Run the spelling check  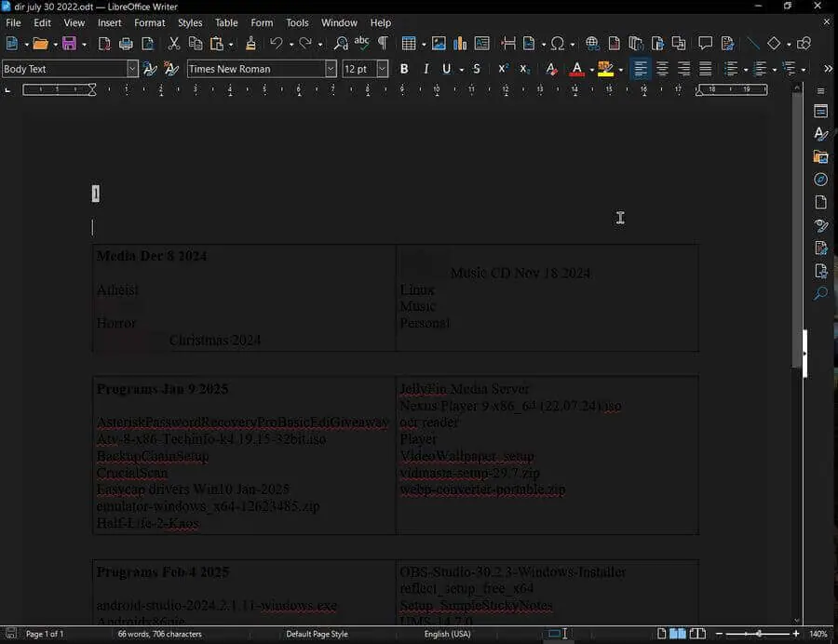click(362, 44)
